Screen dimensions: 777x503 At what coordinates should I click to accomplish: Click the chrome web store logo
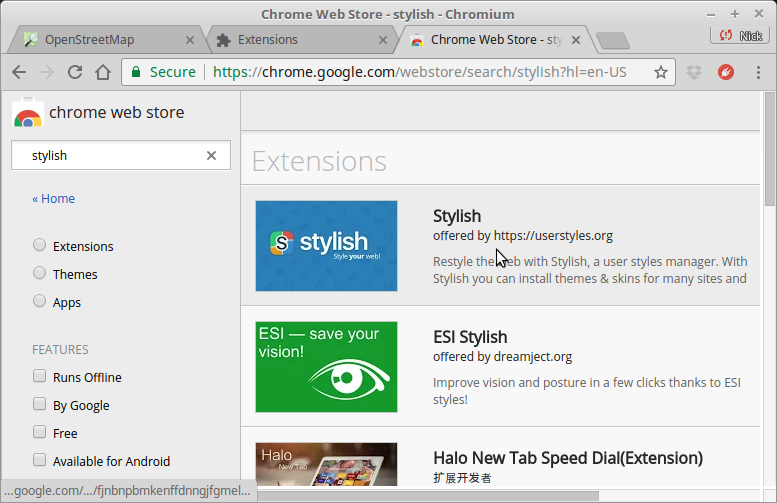tap(28, 113)
